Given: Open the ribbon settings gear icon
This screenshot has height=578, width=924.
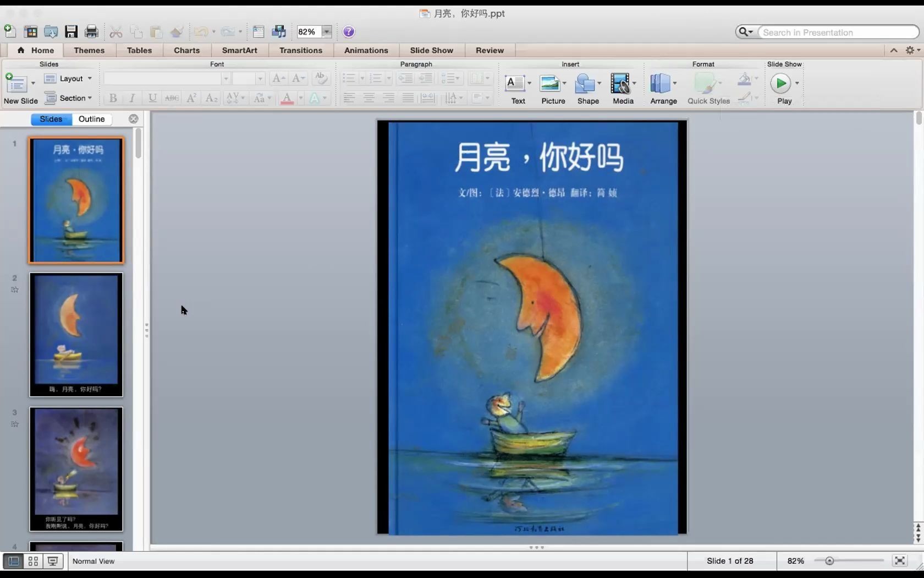Looking at the screenshot, I should coord(910,50).
